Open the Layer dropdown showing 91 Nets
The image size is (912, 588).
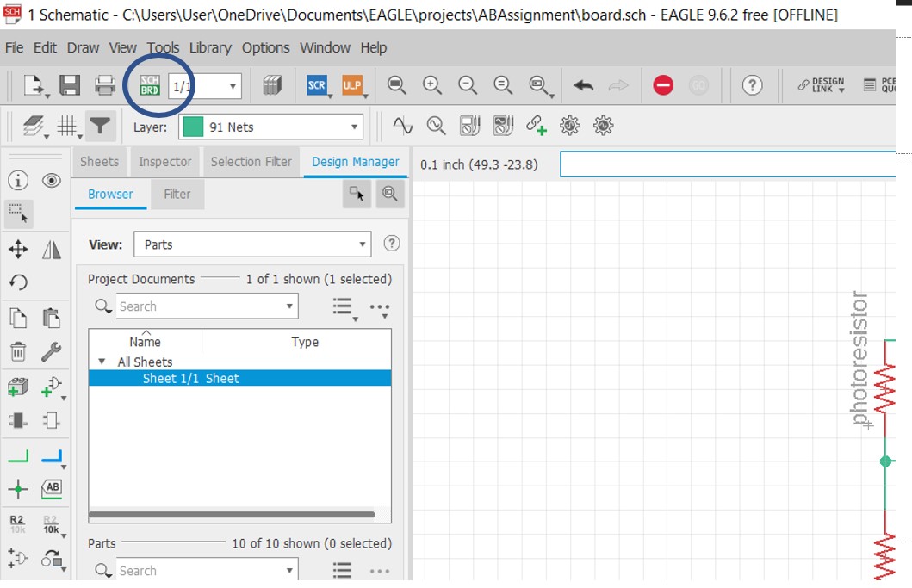pos(270,127)
